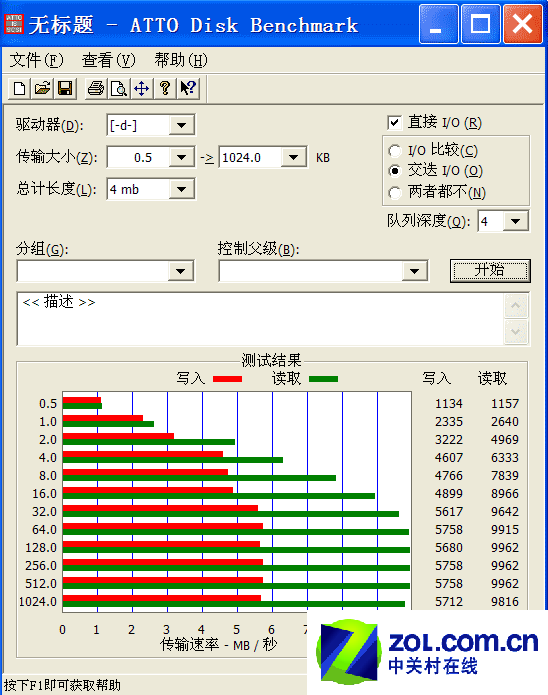
Task: Click the read value 9915
Action: (x=505, y=530)
